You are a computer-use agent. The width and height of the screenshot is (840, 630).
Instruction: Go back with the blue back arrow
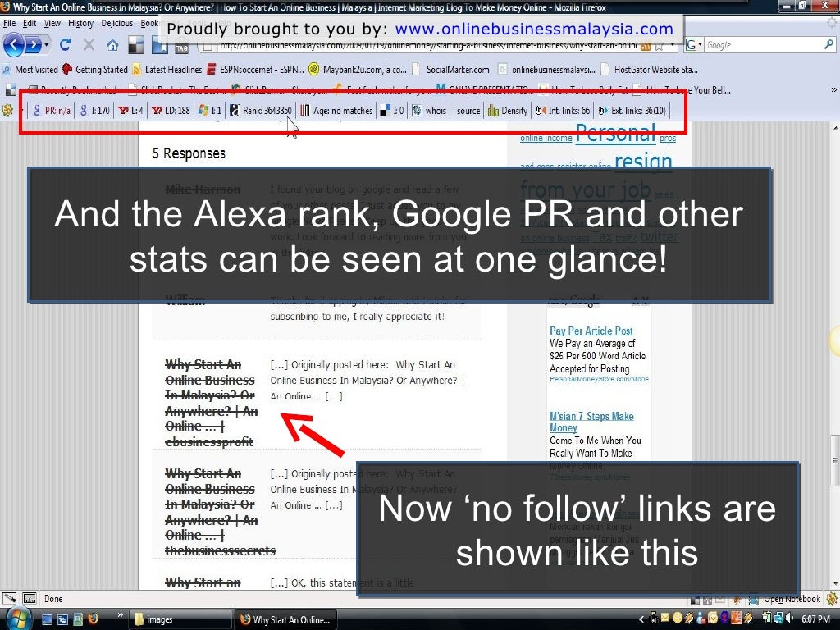pyautogui.click(x=13, y=45)
